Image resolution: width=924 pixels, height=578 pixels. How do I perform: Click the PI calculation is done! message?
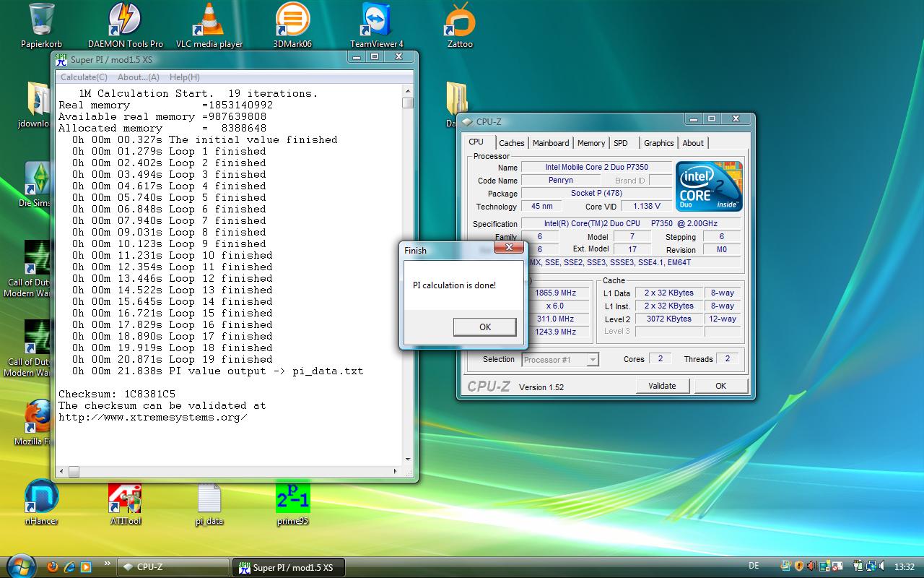tap(454, 285)
